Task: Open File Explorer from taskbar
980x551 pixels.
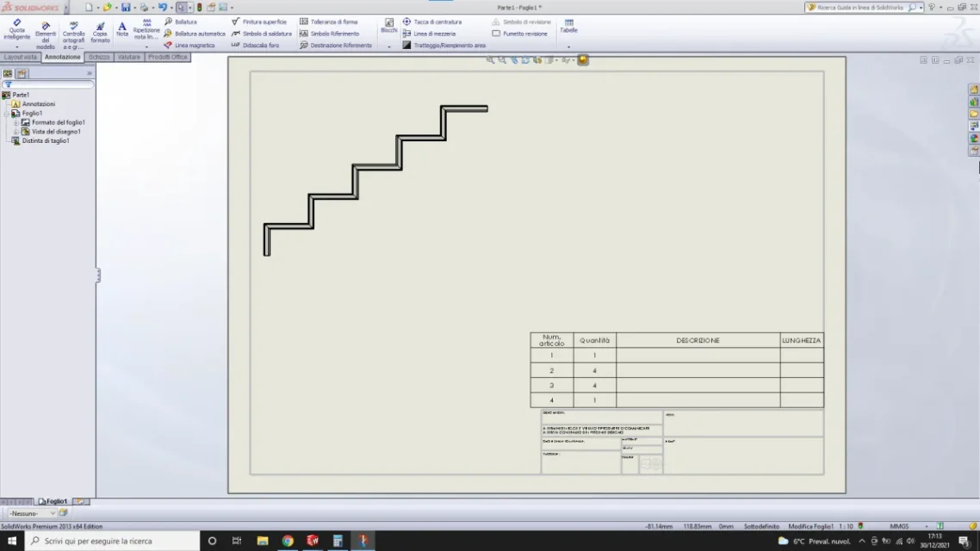Action: (263, 541)
